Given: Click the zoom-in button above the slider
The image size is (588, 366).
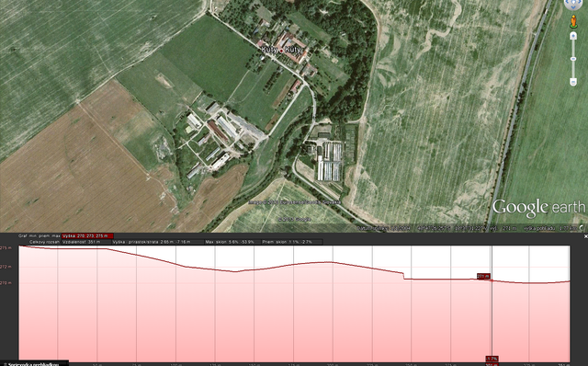Looking at the screenshot, I should [573, 36].
